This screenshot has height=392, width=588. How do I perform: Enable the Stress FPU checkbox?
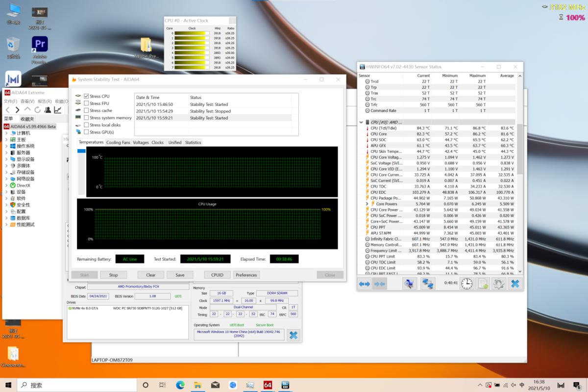click(86, 104)
